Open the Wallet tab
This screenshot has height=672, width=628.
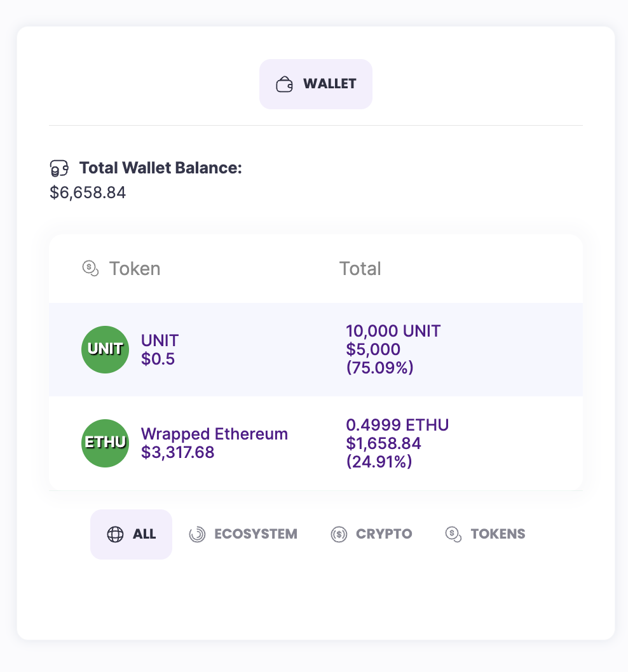pos(316,84)
